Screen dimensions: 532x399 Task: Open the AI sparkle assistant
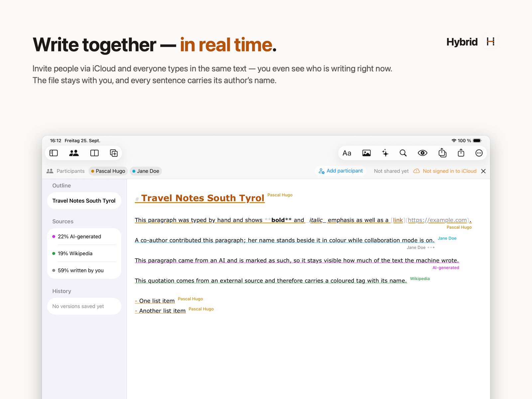(385, 153)
